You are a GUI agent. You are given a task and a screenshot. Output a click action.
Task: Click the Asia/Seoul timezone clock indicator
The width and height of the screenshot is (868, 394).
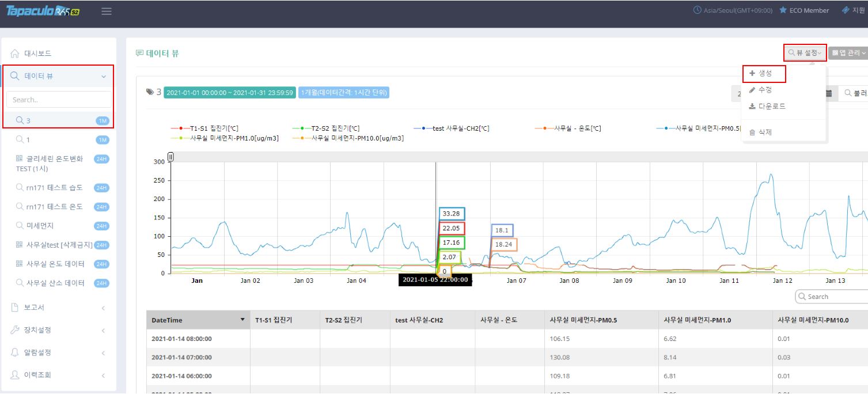coord(733,10)
